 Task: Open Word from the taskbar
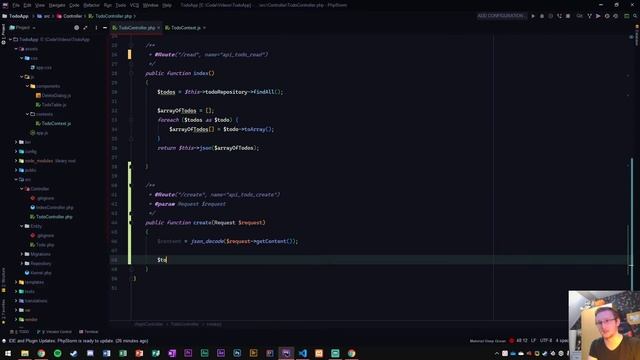(x=107, y=353)
